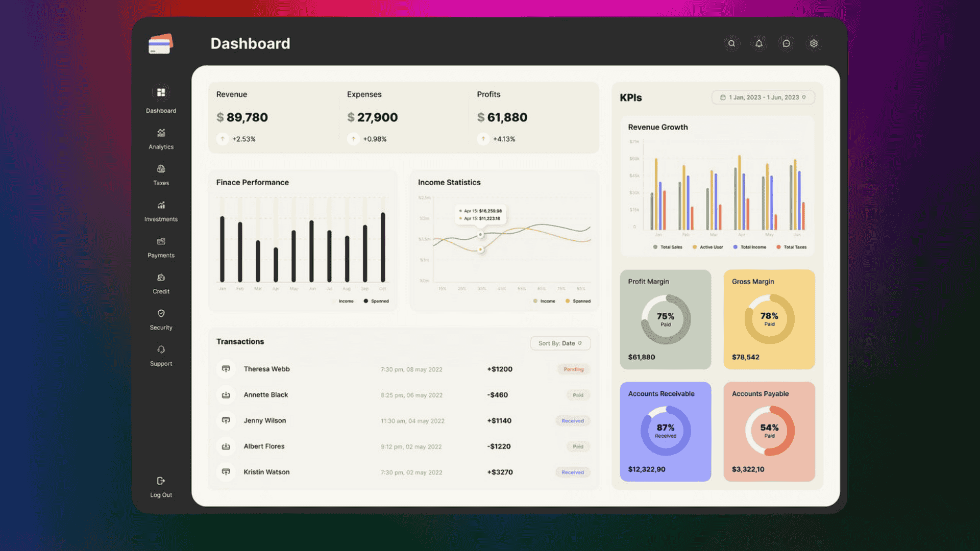The width and height of the screenshot is (980, 551).
Task: Open notifications bell icon
Action: tap(759, 43)
